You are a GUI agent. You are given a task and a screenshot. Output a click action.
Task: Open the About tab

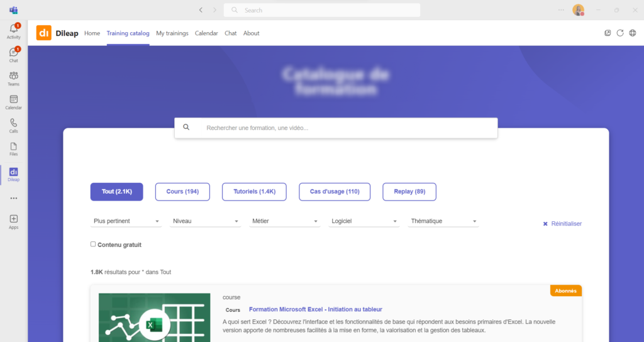pyautogui.click(x=251, y=33)
